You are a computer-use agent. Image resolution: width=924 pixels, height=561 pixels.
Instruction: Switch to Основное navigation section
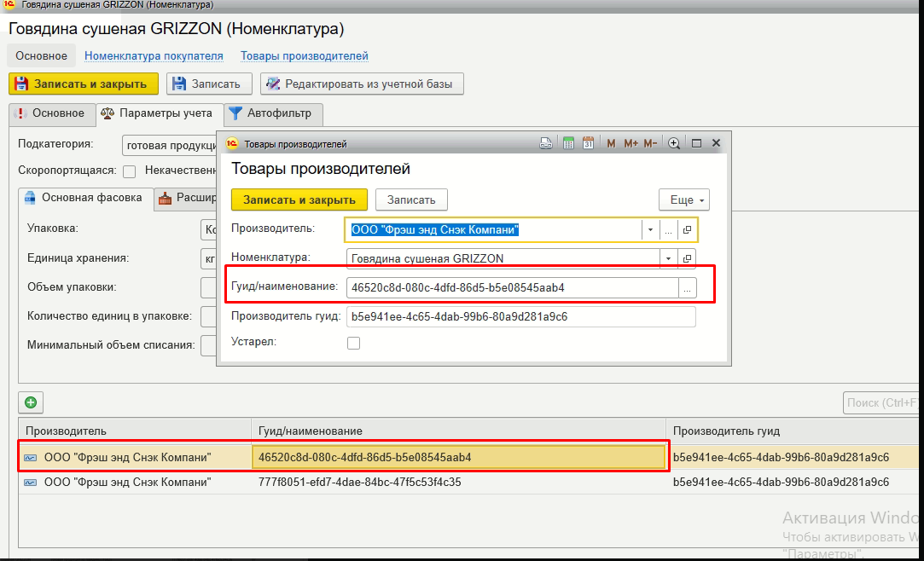[41, 56]
